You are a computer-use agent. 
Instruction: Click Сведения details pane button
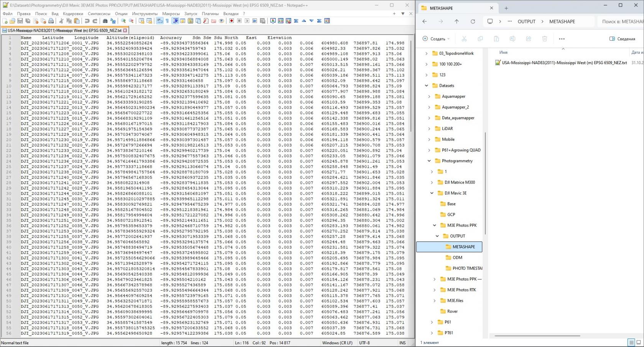click(622, 39)
